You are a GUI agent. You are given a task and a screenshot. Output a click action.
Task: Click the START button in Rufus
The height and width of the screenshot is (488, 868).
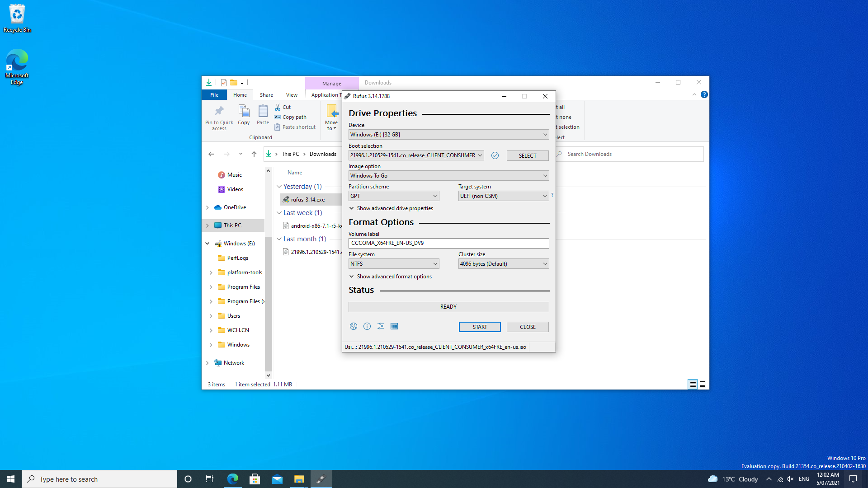pyautogui.click(x=480, y=327)
